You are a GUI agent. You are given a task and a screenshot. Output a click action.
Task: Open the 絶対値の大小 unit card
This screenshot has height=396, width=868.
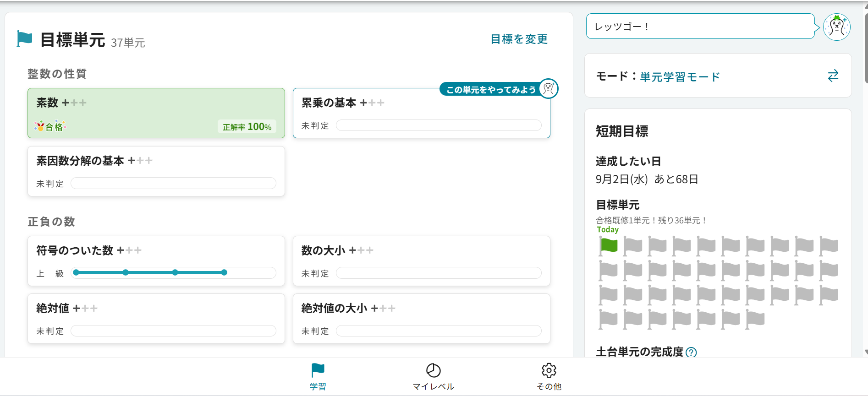[x=422, y=319]
